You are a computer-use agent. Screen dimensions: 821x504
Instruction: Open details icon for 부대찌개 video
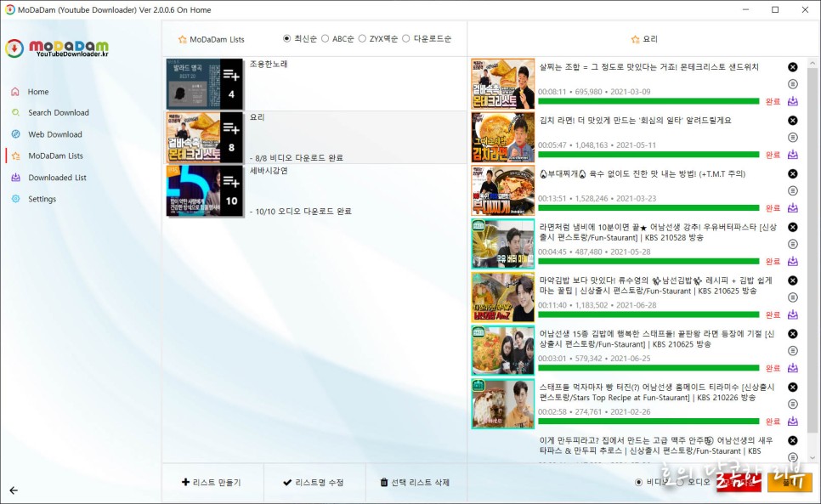[793, 190]
